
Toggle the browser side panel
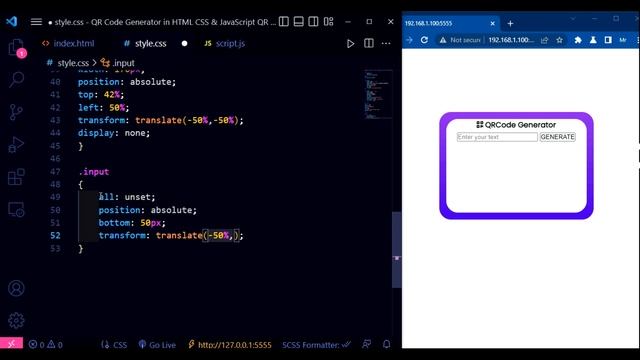click(608, 40)
